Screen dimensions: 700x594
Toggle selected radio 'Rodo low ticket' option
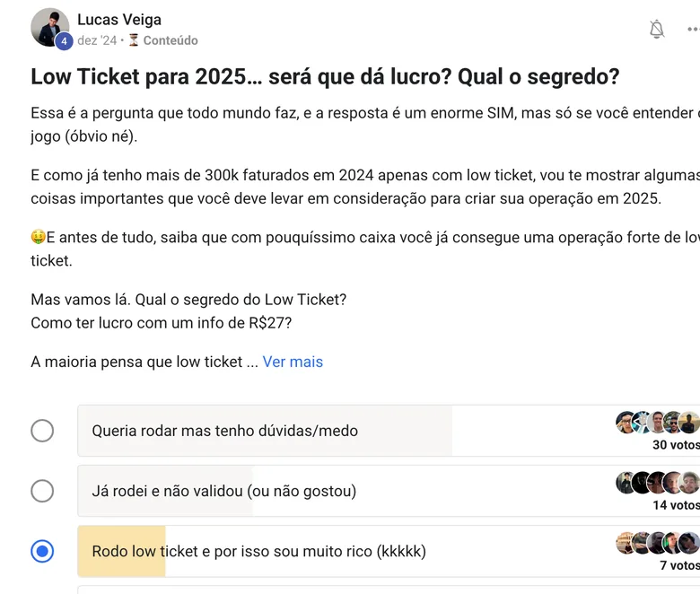pos(42,551)
